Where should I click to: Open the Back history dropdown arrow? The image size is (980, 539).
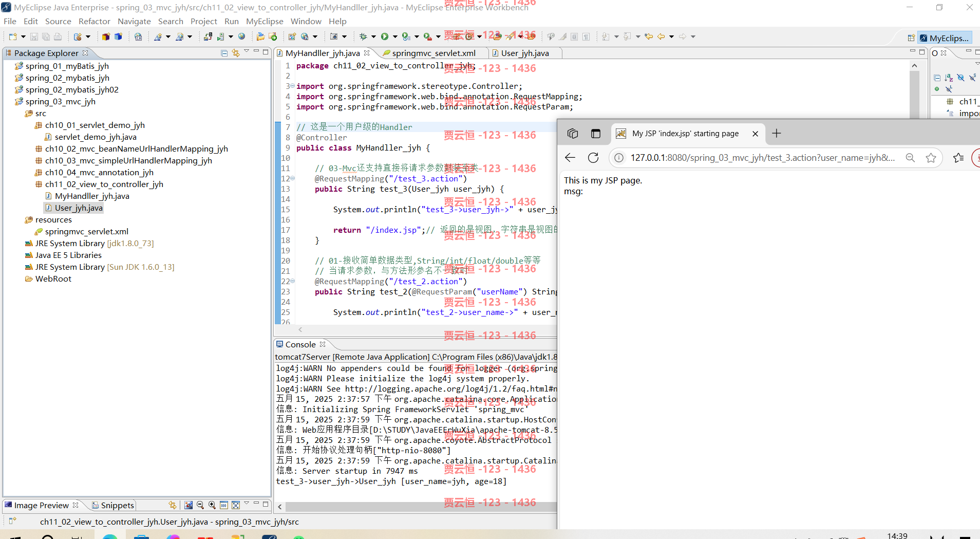[671, 36]
